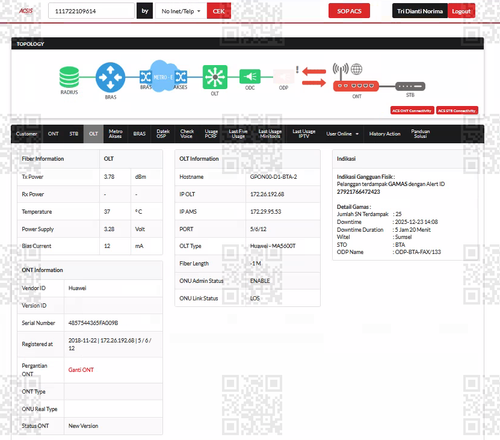Click the left BRAS switch icon beside cloud
The width and height of the screenshot is (500, 440).
pyautogui.click(x=145, y=77)
